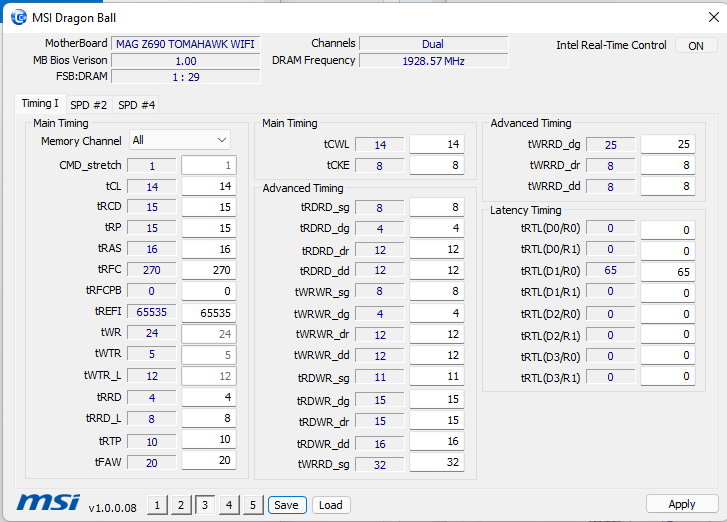This screenshot has height=522, width=727.
Task: Click the tWR editable field showing 24
Action: pyautogui.click(x=209, y=334)
